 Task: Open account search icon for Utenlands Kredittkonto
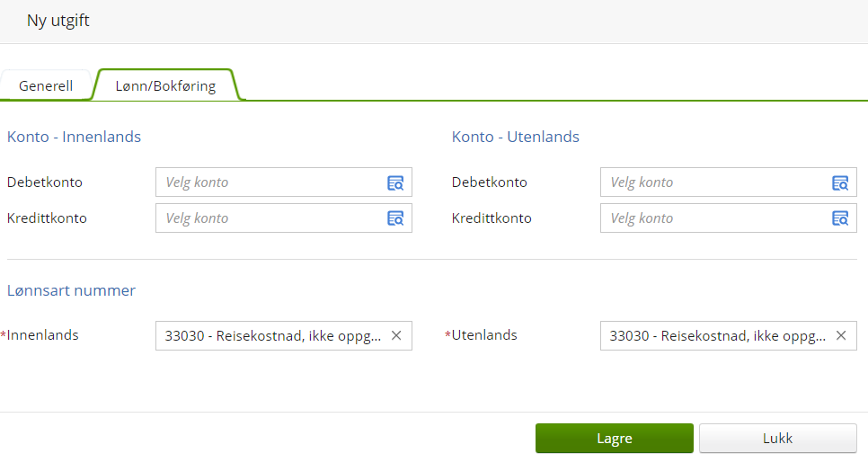[x=840, y=218]
